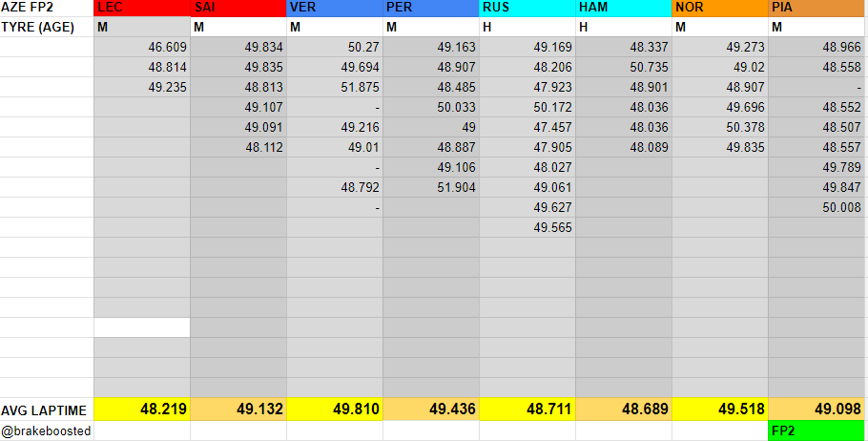Click the 49.835 cell in SAI column
This screenshot has width=868, height=441.
point(238,67)
